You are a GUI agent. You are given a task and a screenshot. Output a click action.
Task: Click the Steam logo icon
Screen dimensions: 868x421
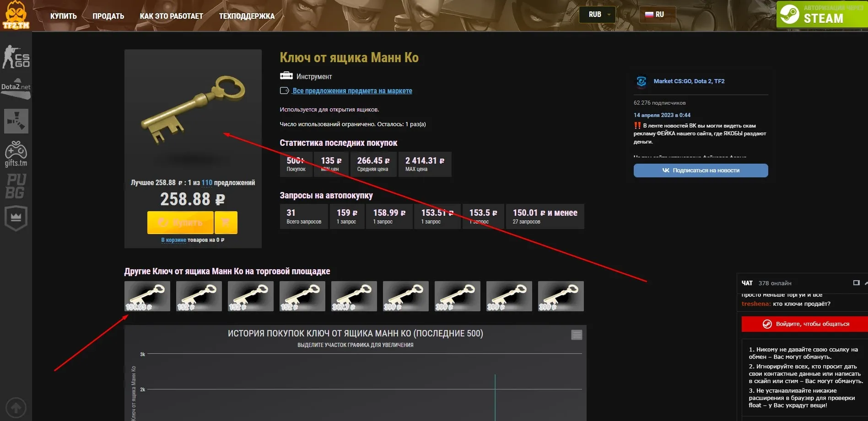tap(790, 14)
